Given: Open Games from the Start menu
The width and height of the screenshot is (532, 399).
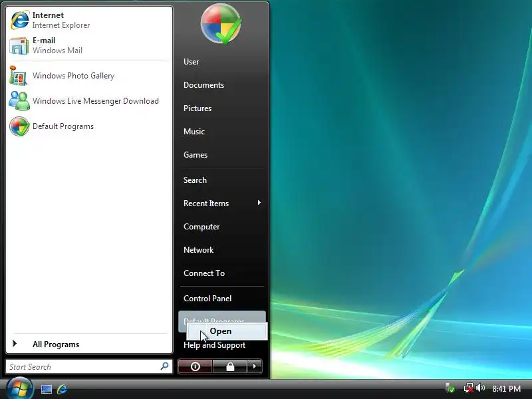Looking at the screenshot, I should tap(196, 155).
